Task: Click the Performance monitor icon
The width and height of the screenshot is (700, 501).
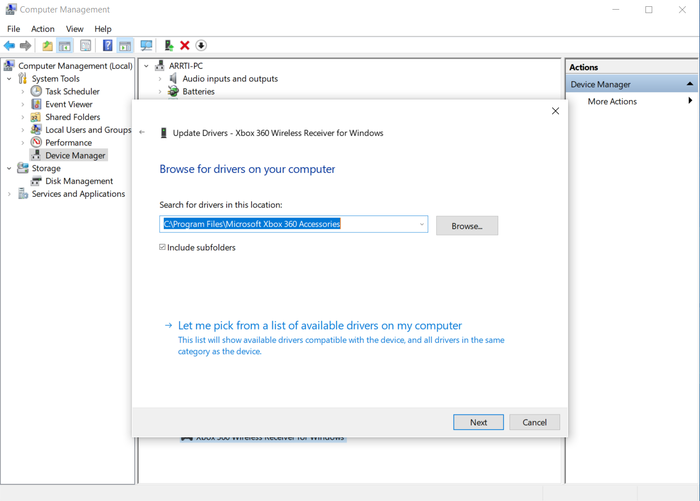Action: [36, 142]
